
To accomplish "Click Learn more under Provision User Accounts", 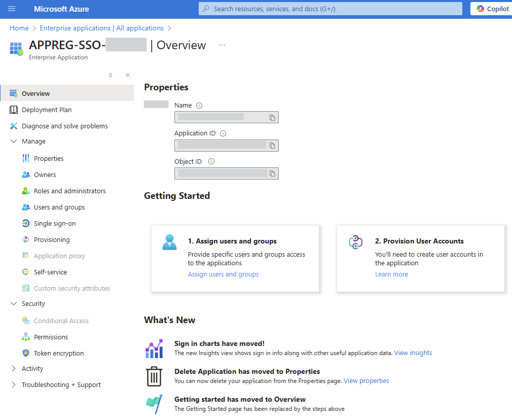I will point(391,274).
